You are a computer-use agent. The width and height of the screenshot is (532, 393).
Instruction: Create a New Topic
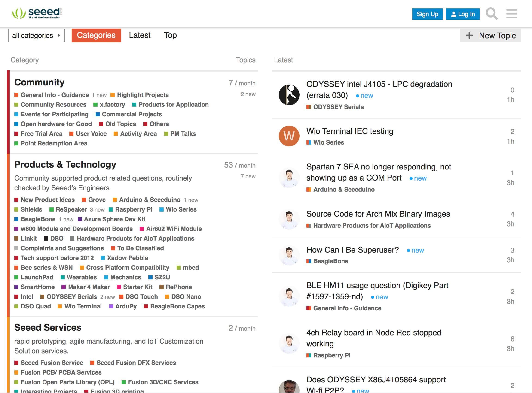pos(490,36)
